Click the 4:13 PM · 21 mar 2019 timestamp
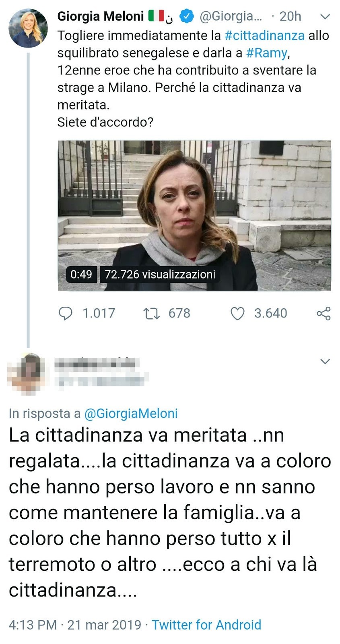The height and width of the screenshot is (644, 340). pos(75,625)
